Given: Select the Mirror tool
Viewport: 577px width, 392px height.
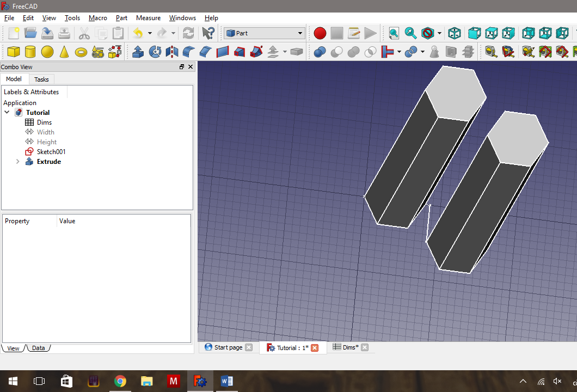Looking at the screenshot, I should (171, 52).
